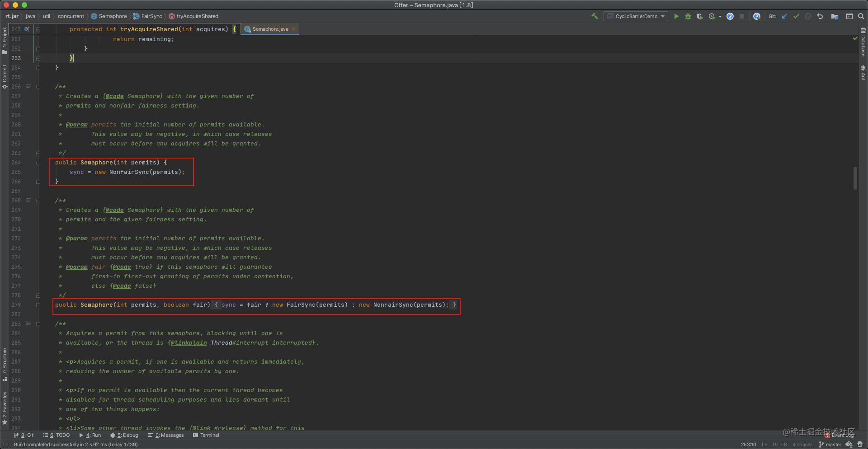Open the 5: Debug tool window
This screenshot has width=868, height=449.
click(124, 435)
